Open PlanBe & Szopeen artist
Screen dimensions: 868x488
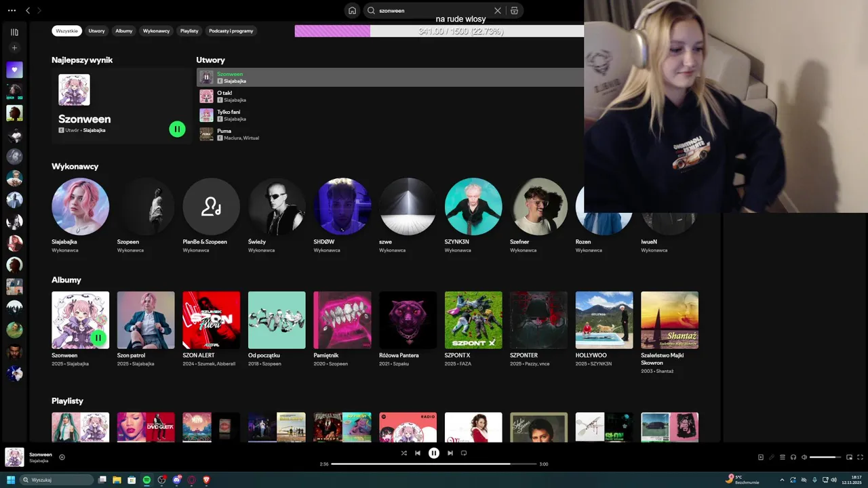(x=212, y=207)
